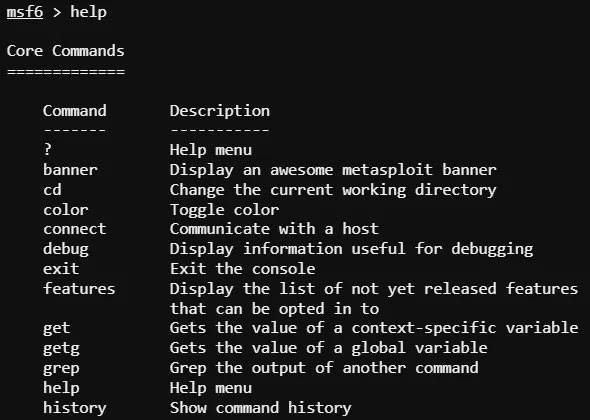Click the msf6 prompt text
Screen dimensions: 590x420
[x=25, y=12]
